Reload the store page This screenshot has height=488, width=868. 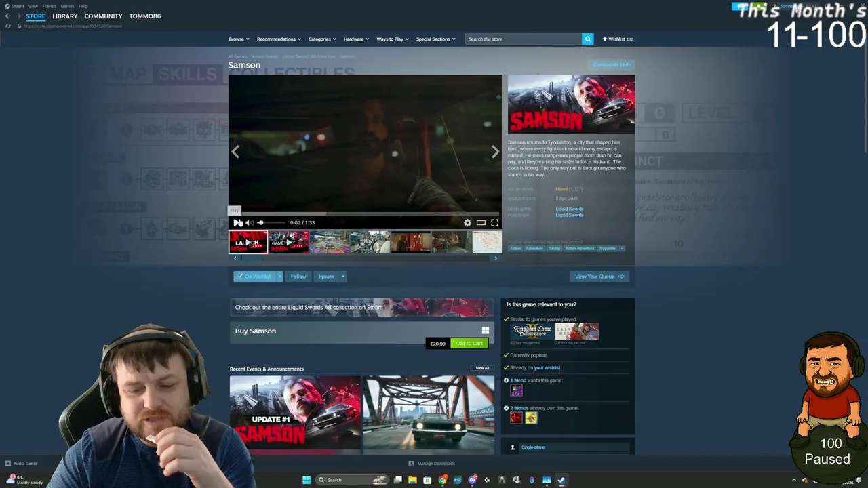[8, 26]
